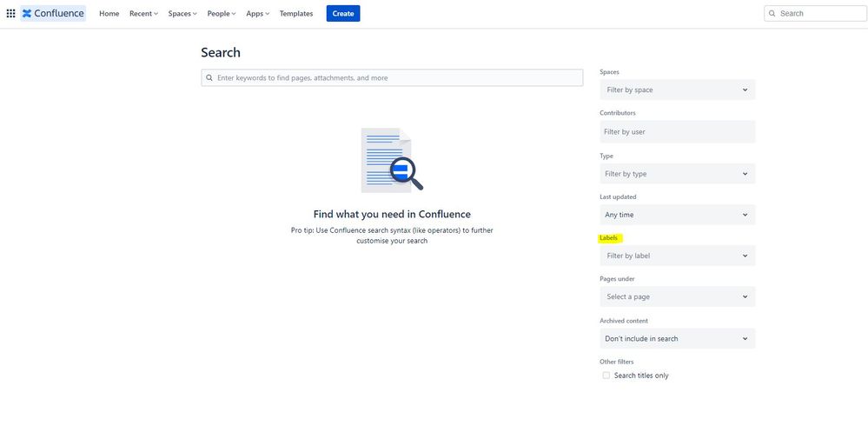Click the Labels filter heading

608,238
